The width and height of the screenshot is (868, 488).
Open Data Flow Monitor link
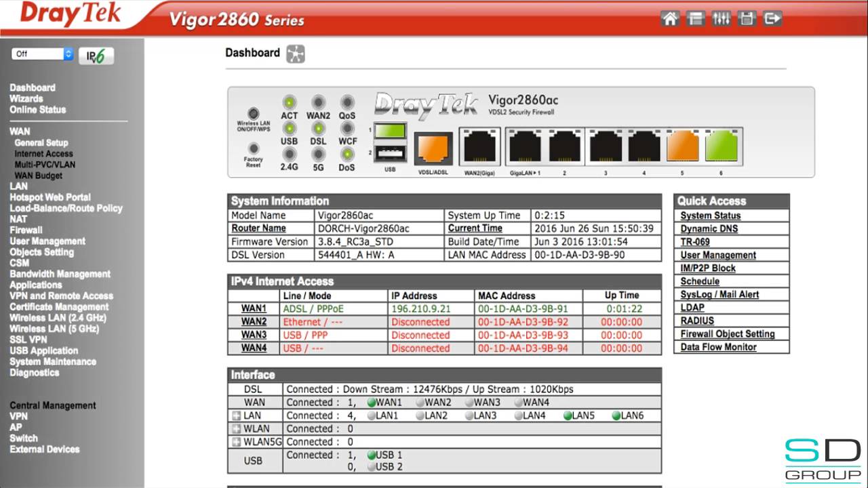pyautogui.click(x=719, y=347)
